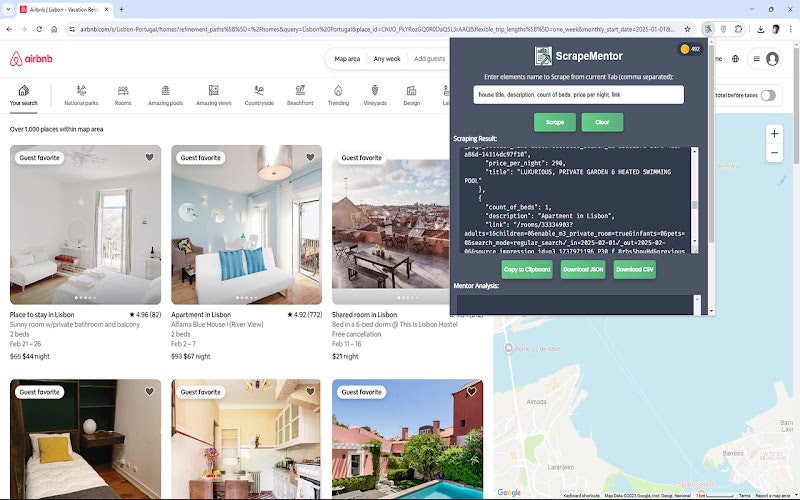Open the Airbnb user profile avatar
Viewport: 800px width, 500px height.
pos(772,59)
